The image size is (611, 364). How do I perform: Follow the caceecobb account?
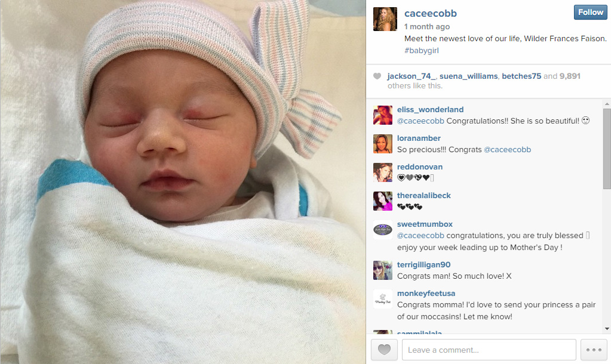[x=590, y=13]
